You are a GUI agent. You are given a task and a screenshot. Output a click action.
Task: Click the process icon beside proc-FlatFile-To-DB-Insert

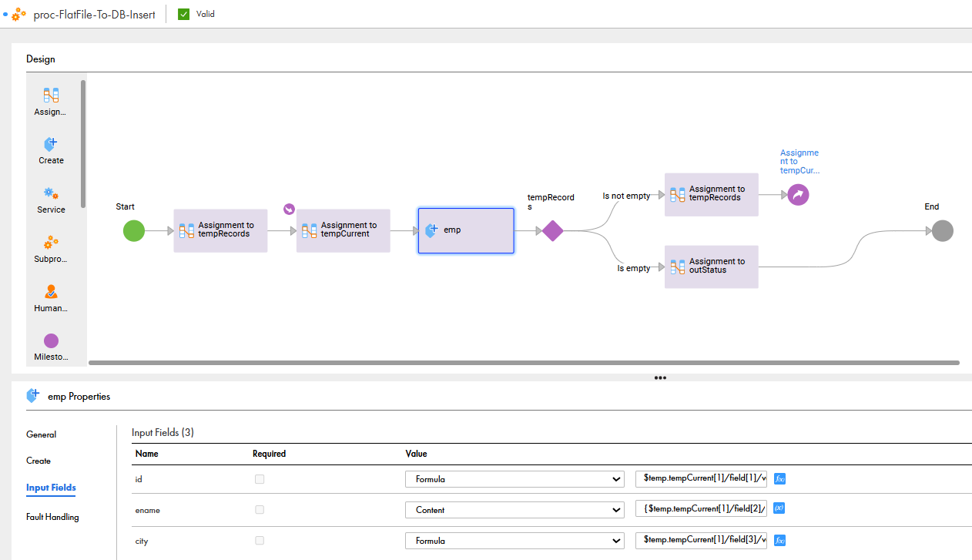(x=18, y=14)
